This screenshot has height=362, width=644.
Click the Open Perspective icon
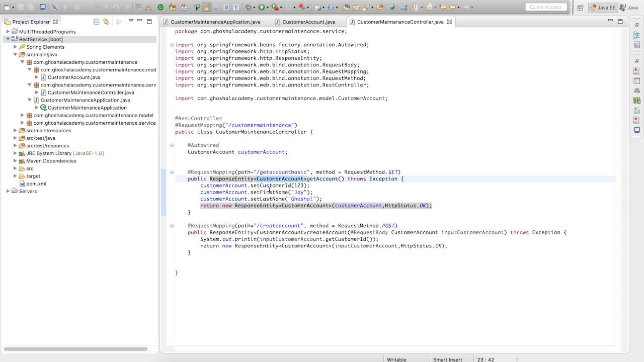(580, 8)
